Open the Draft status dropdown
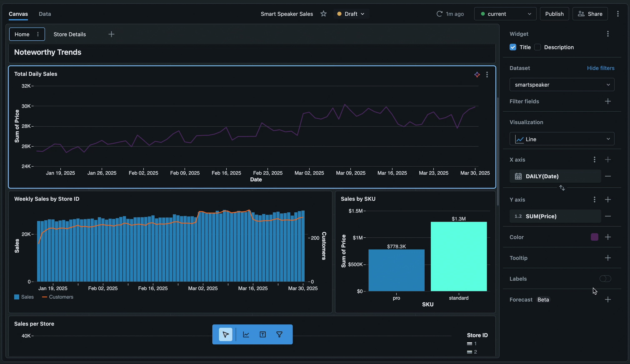Viewport: 630px width, 364px height. point(351,14)
